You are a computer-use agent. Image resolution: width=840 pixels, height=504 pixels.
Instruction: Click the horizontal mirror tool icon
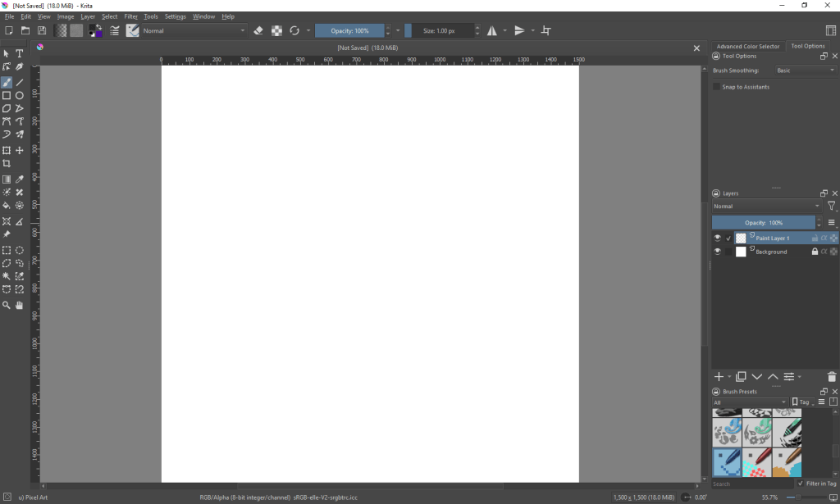[492, 31]
